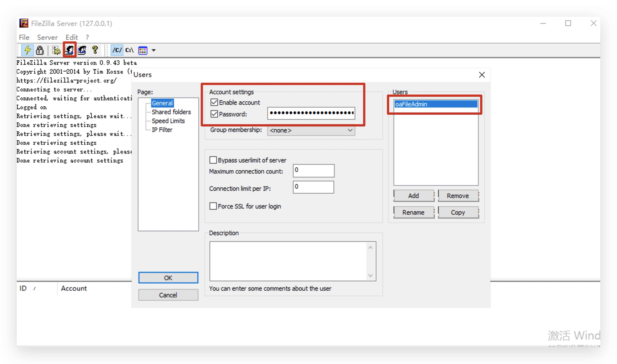The height and width of the screenshot is (364, 617).
Task: Open the dropdown arrow next to the grid icon
Action: click(x=153, y=50)
